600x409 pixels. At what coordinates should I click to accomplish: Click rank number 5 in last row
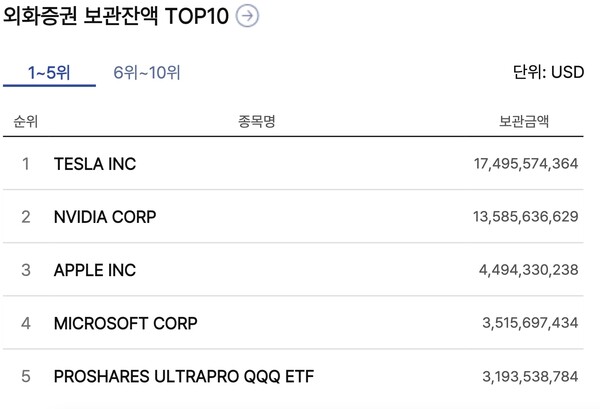click(x=26, y=377)
